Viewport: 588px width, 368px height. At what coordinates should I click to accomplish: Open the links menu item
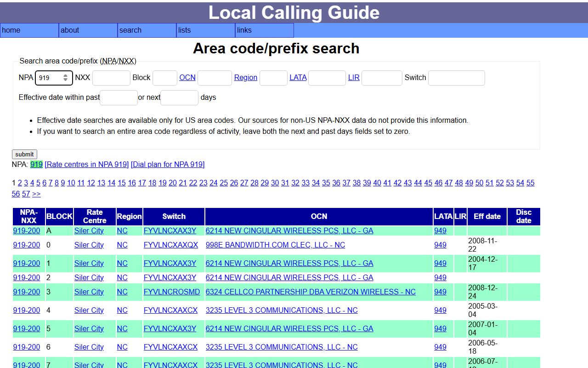point(265,30)
